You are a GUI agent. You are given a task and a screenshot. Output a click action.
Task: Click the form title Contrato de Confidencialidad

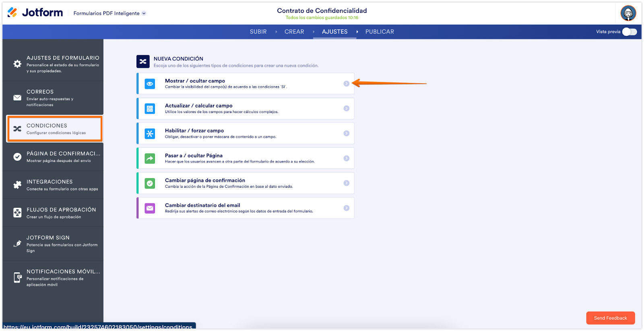tap(322, 10)
